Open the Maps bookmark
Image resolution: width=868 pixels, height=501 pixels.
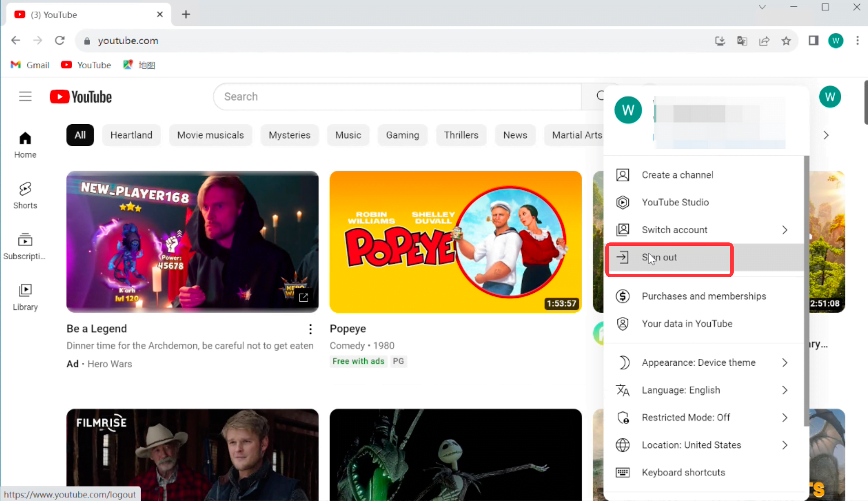coord(139,65)
